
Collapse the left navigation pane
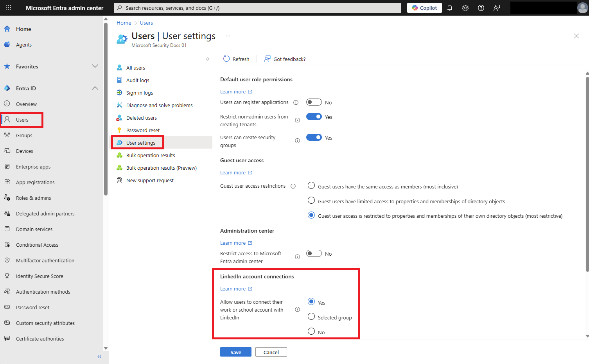point(99,356)
